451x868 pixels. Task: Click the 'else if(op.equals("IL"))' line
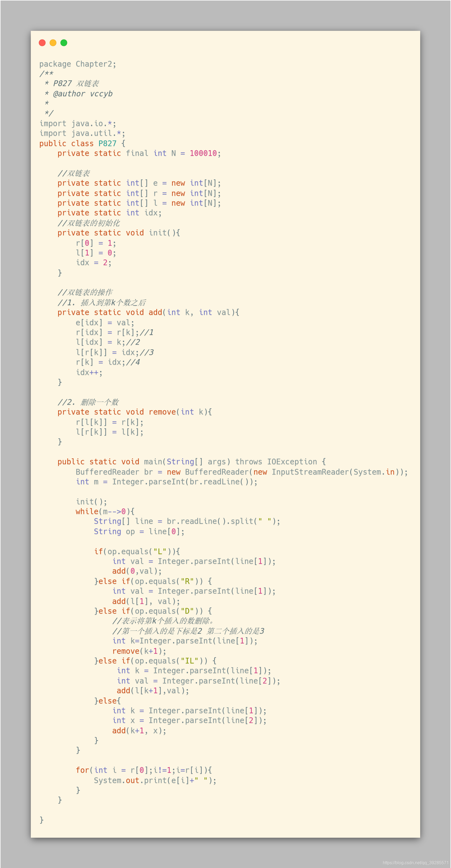155,661
